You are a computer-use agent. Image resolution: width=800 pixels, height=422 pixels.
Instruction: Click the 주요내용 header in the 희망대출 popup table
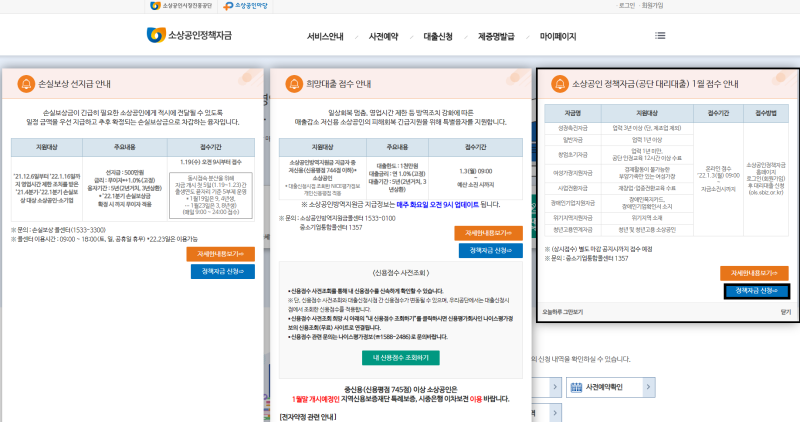(397, 147)
